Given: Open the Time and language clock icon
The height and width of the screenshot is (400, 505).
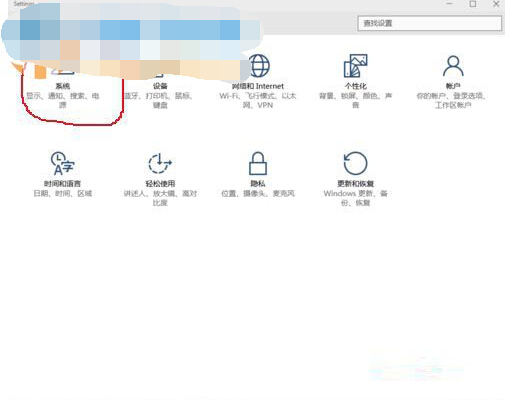Looking at the screenshot, I should point(62,163).
